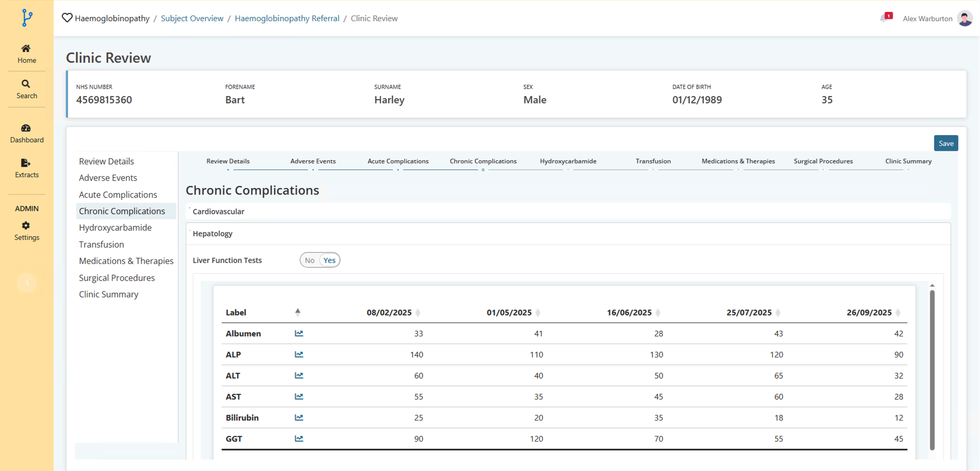
Task: Go to Home in the sidebar
Action: coord(26,53)
